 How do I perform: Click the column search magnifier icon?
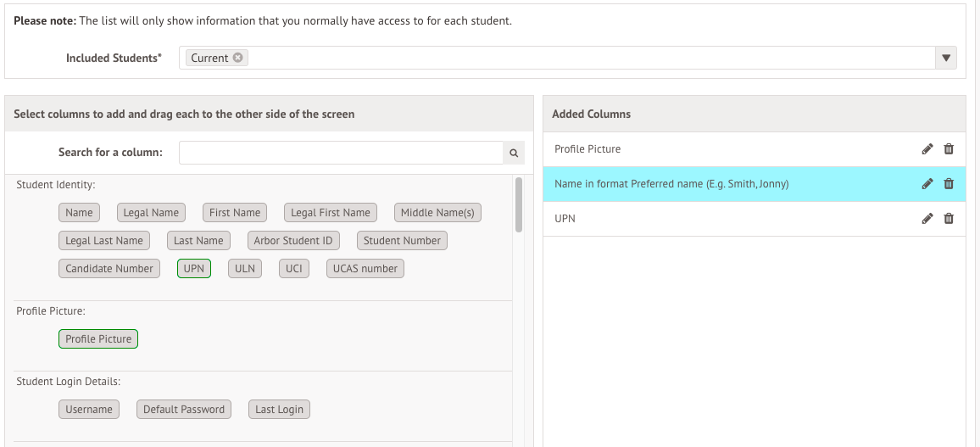tap(513, 153)
